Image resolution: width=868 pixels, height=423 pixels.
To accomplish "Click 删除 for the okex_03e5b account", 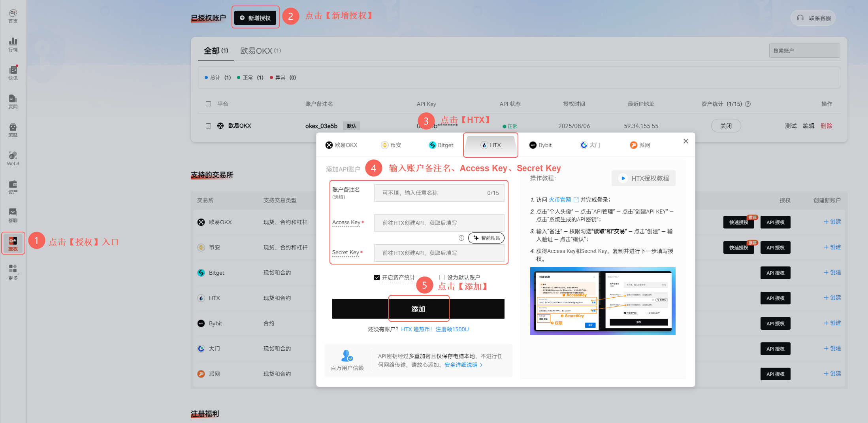I will (826, 126).
